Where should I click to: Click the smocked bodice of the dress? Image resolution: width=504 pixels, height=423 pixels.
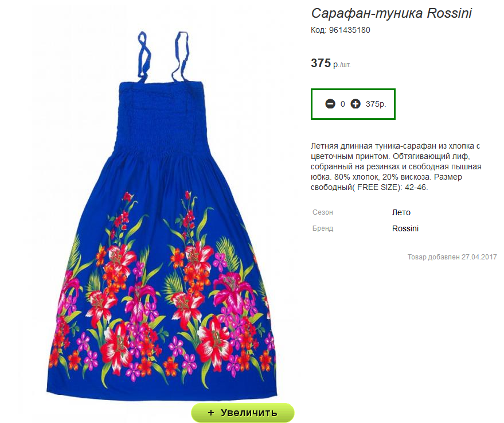click(x=162, y=119)
